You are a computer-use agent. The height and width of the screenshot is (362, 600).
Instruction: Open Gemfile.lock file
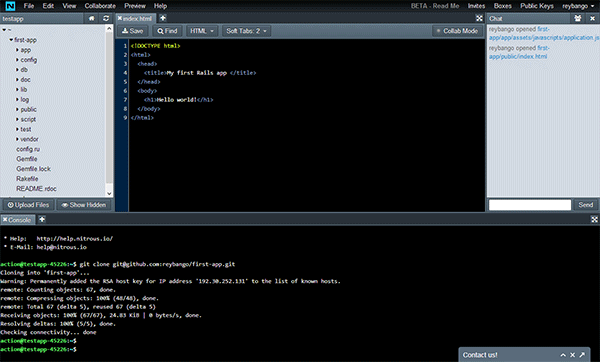[x=33, y=169]
